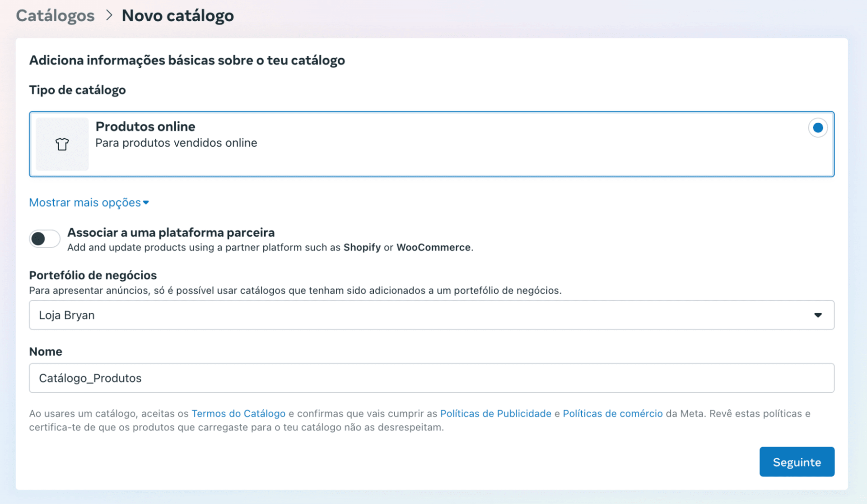Enable Associar a uma plataforma parceira switch
867x504 pixels.
tap(44, 239)
